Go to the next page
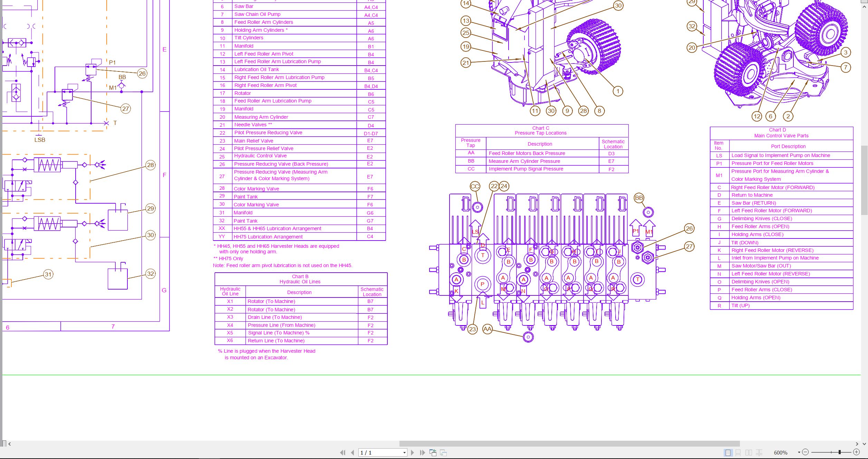Image resolution: width=868 pixels, height=459 pixels. point(412,452)
